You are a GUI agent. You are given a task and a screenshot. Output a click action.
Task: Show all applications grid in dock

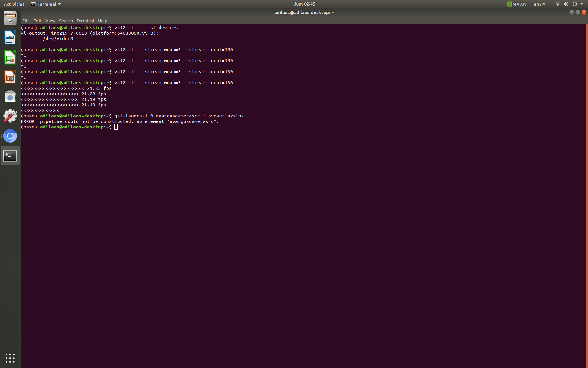(10, 358)
